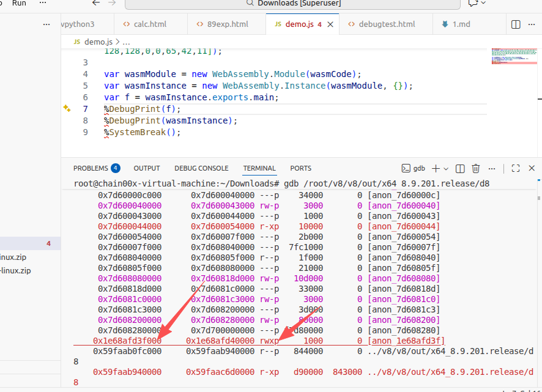Open sidebar views ellipsis menu
This screenshot has height=392, width=542.
tap(46, 24)
